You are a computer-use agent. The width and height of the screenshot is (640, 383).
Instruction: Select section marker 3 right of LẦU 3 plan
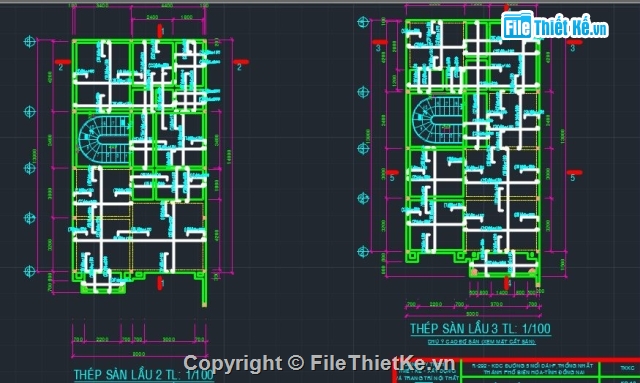(574, 45)
